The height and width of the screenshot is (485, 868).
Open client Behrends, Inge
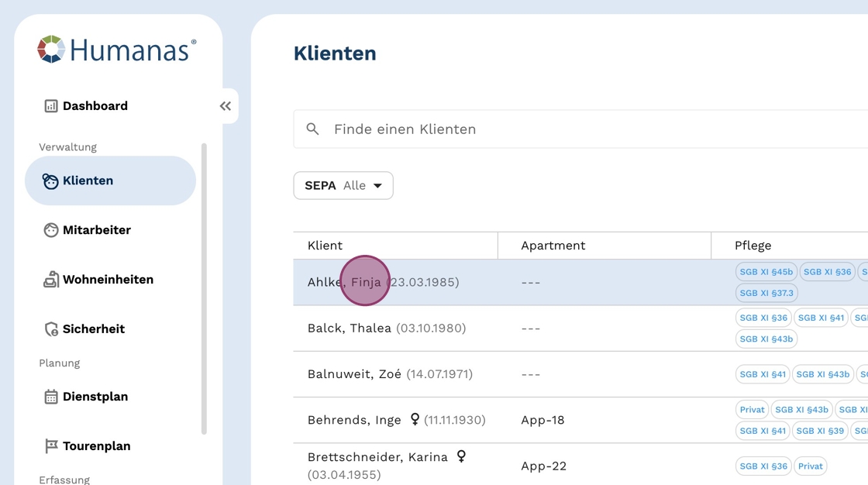point(354,420)
